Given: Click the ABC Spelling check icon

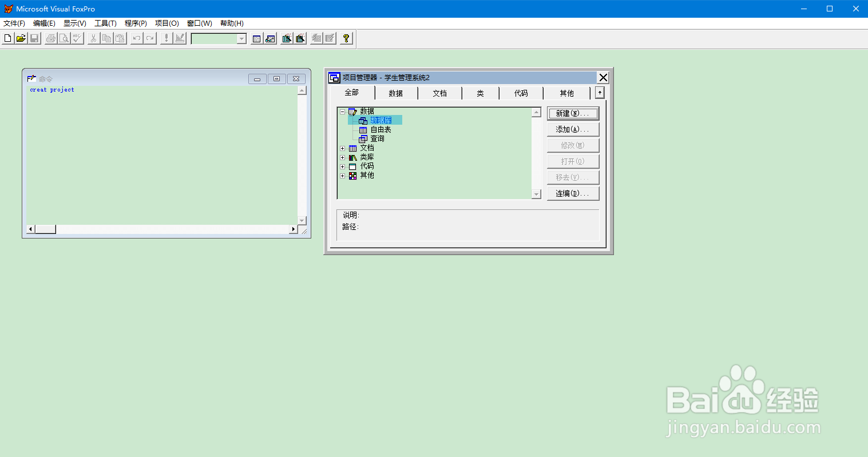Looking at the screenshot, I should [77, 38].
